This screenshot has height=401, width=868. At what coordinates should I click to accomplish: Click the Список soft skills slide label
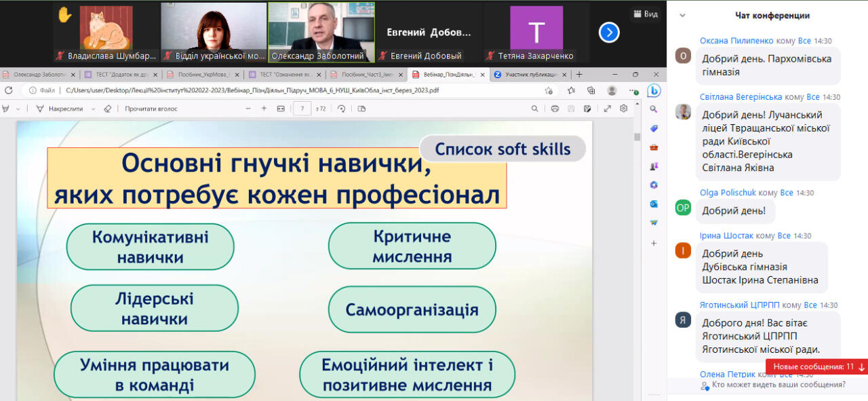502,149
